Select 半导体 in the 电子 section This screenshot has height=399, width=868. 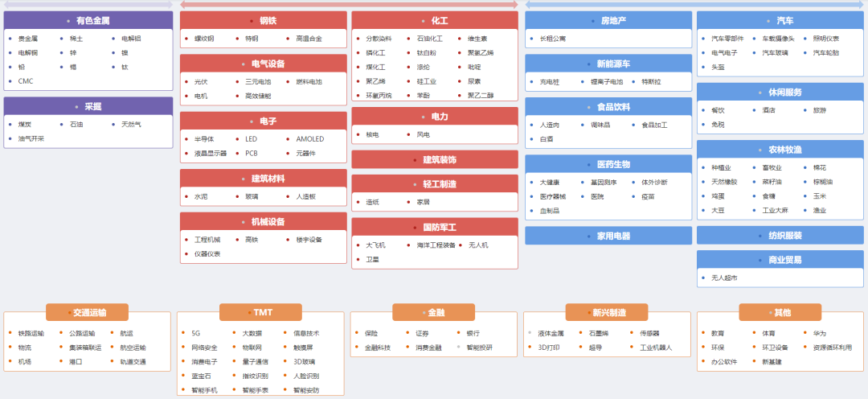(x=204, y=138)
